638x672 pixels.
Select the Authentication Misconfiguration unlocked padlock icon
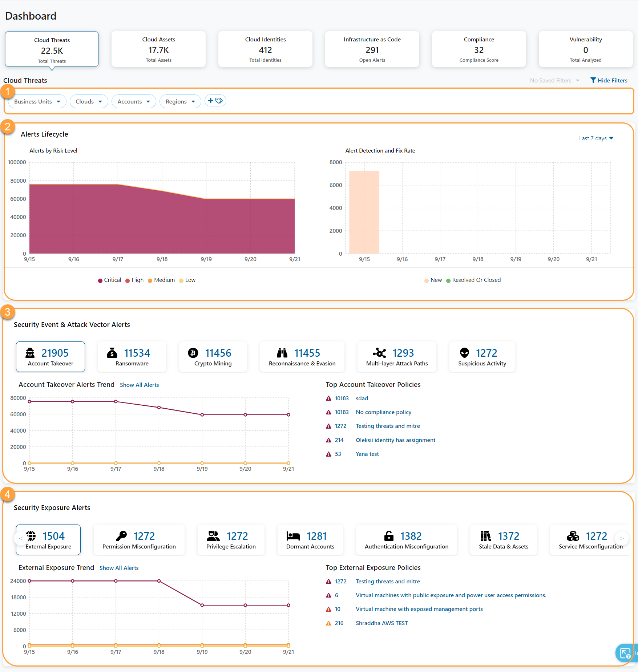click(389, 536)
